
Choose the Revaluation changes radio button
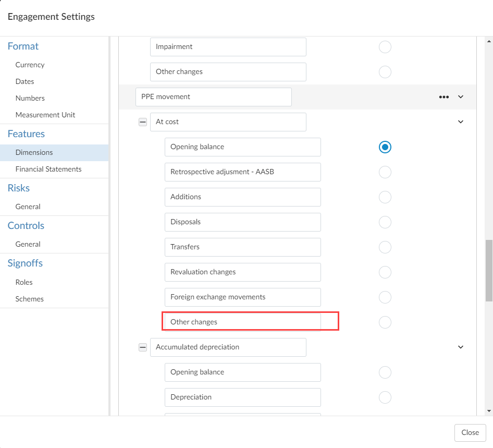coord(385,272)
